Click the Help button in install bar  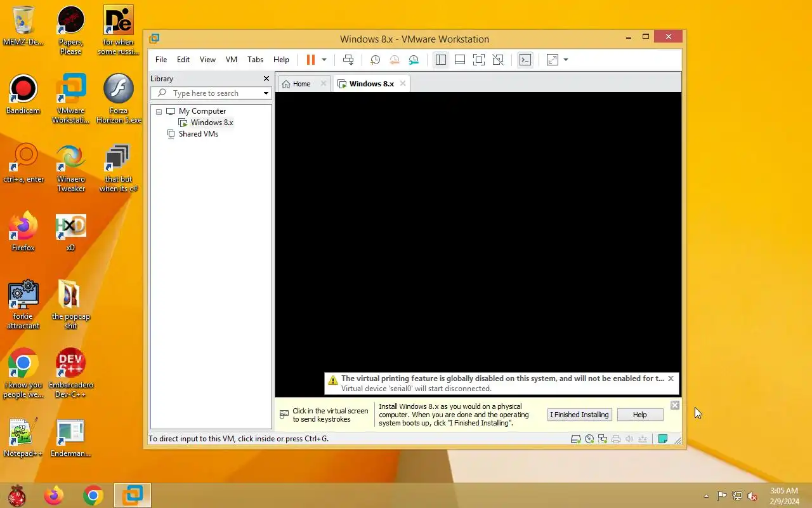(640, 415)
